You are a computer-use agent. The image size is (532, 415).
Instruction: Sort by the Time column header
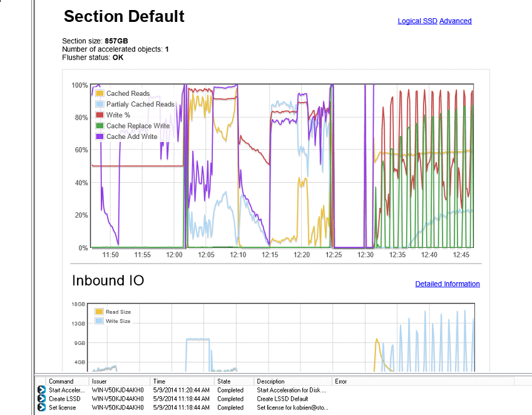click(182, 381)
